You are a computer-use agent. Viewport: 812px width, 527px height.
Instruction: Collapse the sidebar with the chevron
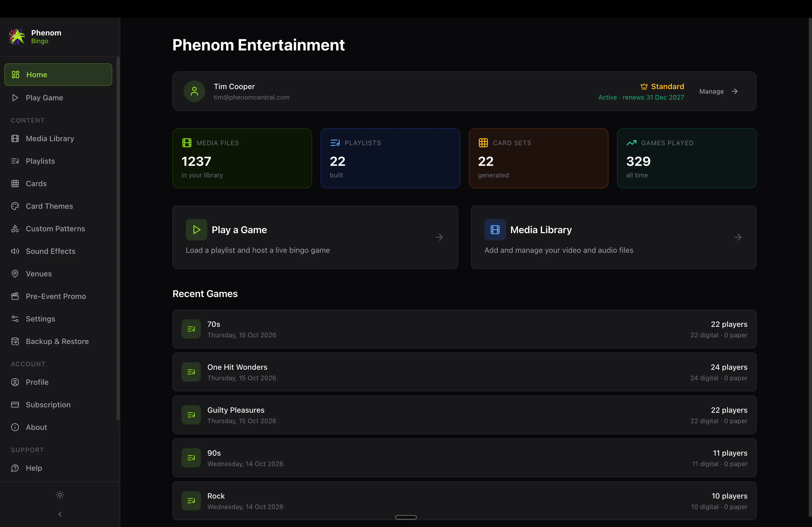(60, 514)
